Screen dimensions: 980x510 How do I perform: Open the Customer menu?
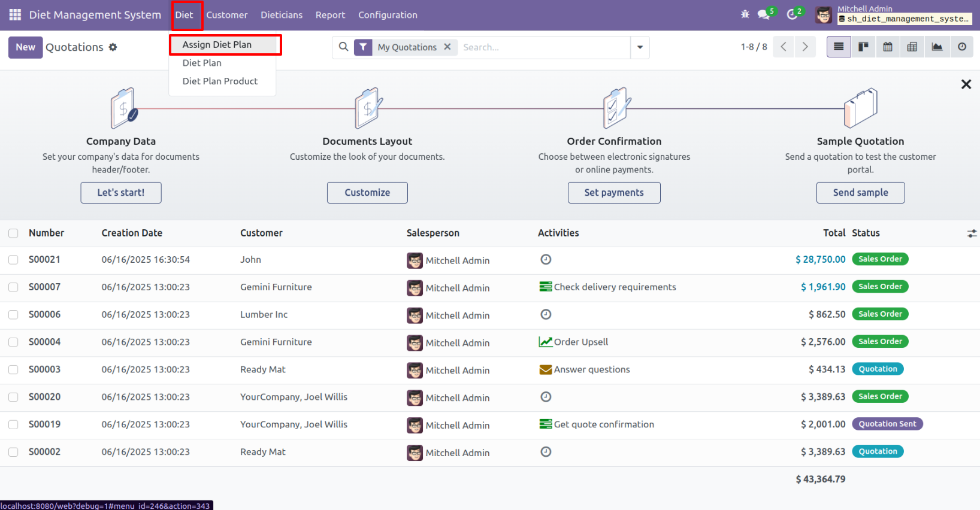(x=227, y=15)
